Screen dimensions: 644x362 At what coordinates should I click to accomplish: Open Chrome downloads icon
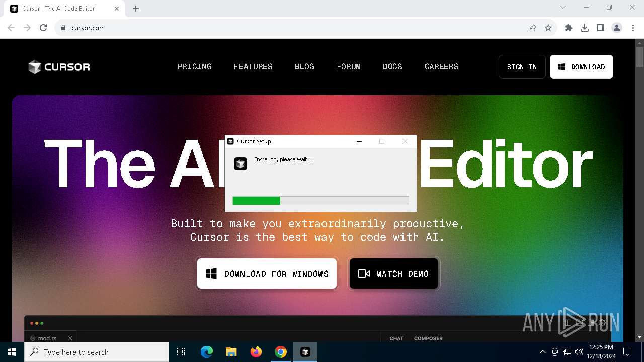coord(585,28)
